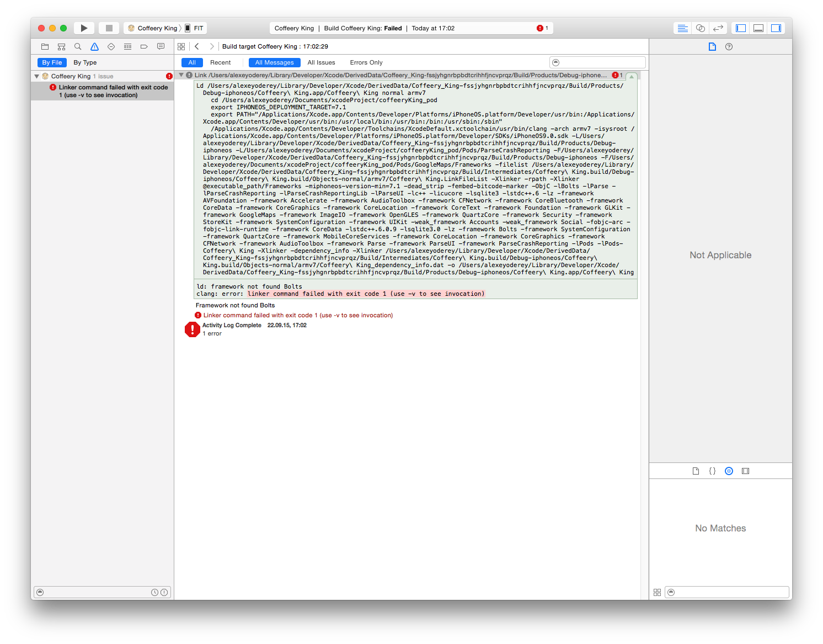Select the Recent filter tab

tap(220, 63)
